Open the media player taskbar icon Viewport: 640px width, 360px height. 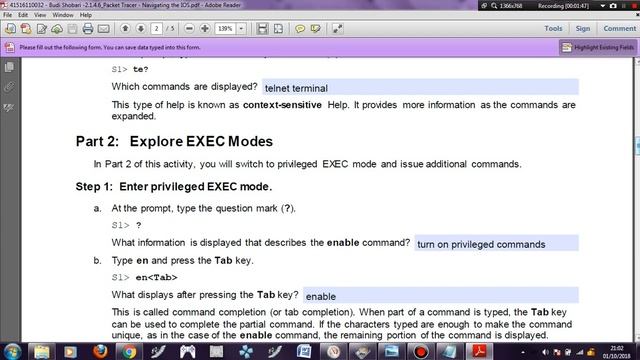(71, 351)
